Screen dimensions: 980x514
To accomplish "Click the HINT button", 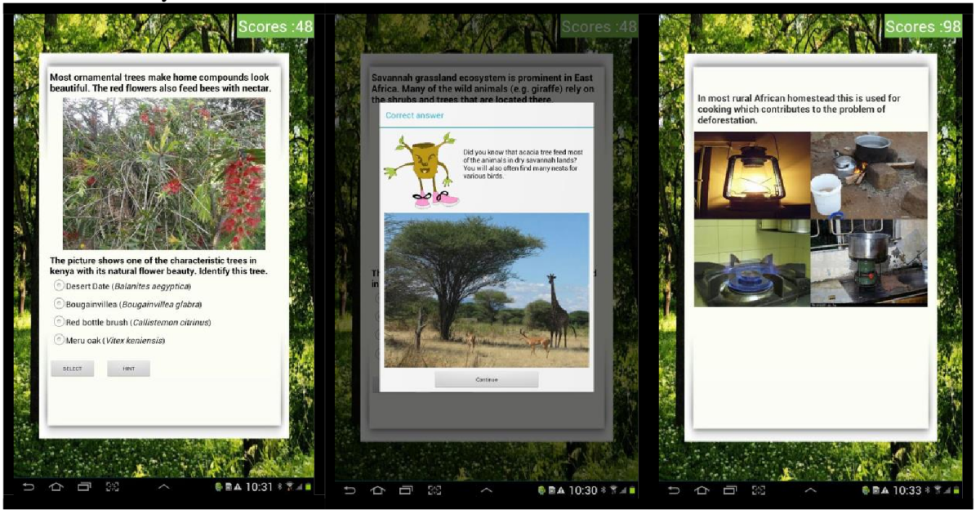I will point(128,369).
